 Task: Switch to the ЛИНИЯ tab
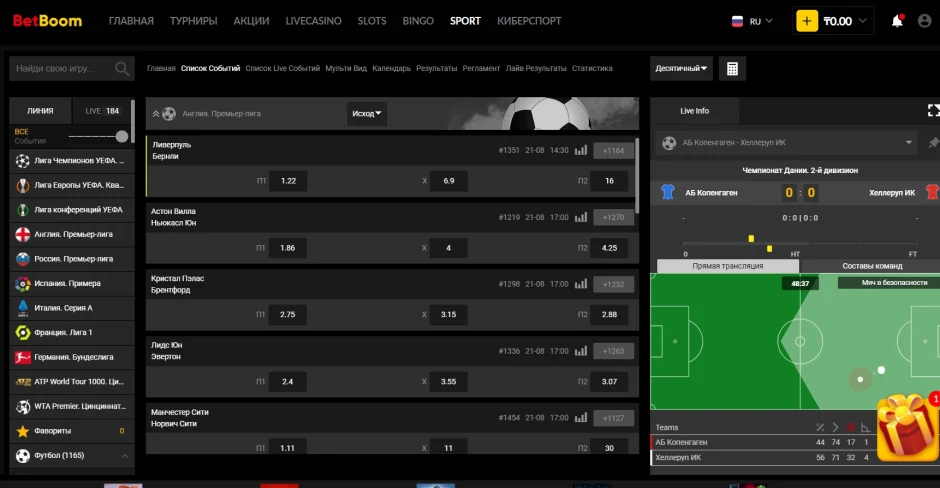click(40, 111)
